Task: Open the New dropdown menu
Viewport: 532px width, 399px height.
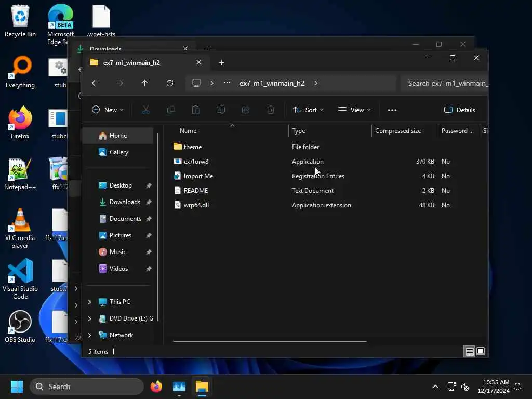Action: [108, 110]
